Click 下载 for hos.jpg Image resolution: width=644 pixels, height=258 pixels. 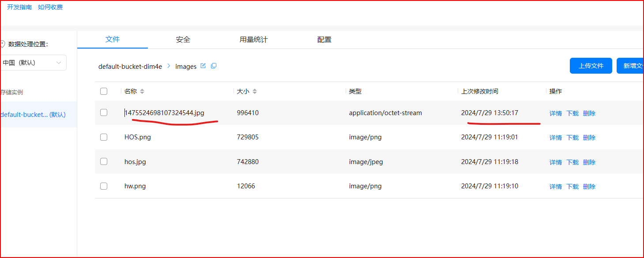(x=572, y=162)
